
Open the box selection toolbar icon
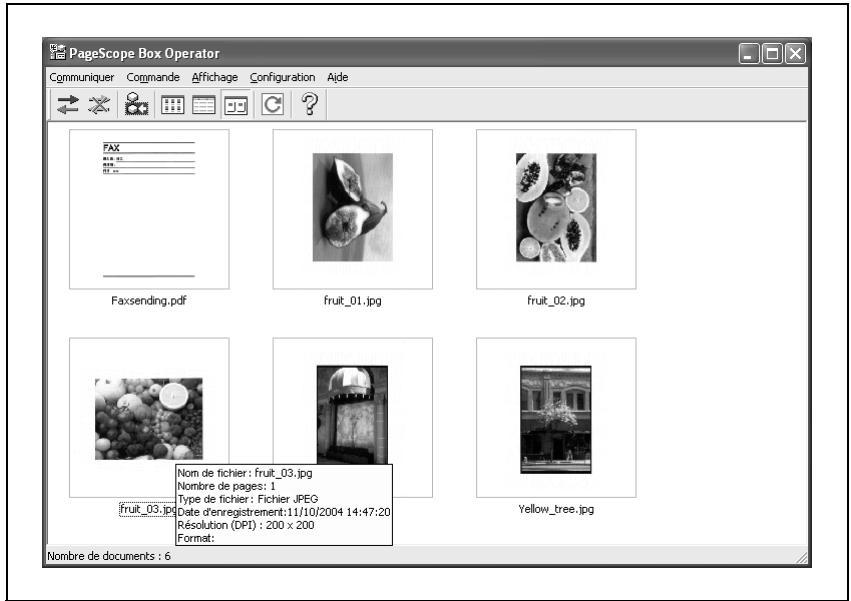point(136,104)
